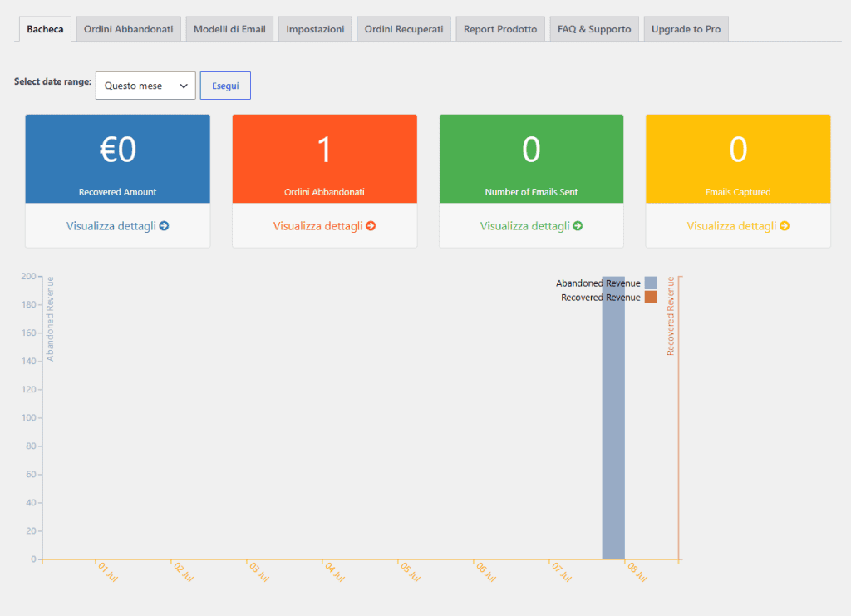
Task: Open the Questo mese date range dropdown
Action: [x=145, y=86]
